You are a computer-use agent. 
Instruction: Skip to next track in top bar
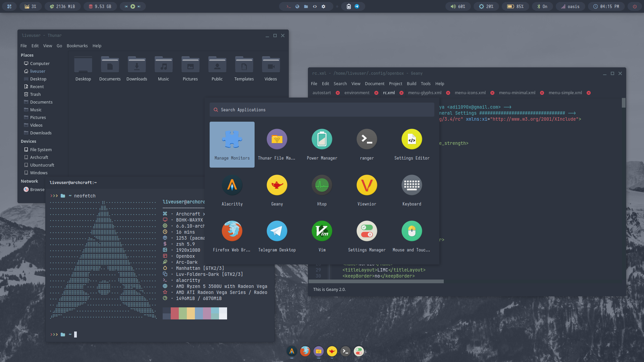pos(139,6)
